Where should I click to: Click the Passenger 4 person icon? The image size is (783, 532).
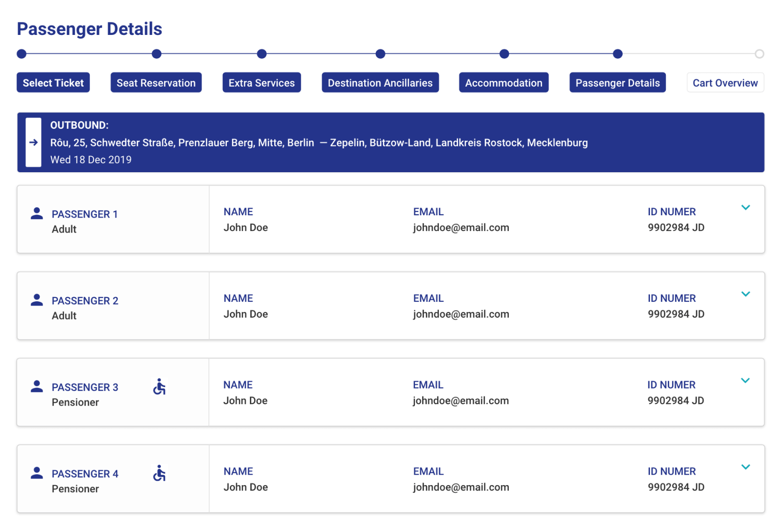click(37, 473)
